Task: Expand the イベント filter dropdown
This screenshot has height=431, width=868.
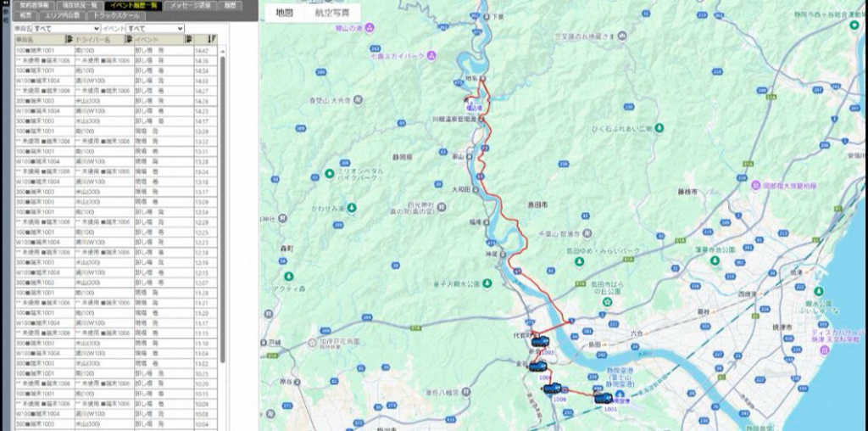Action: 155,28
